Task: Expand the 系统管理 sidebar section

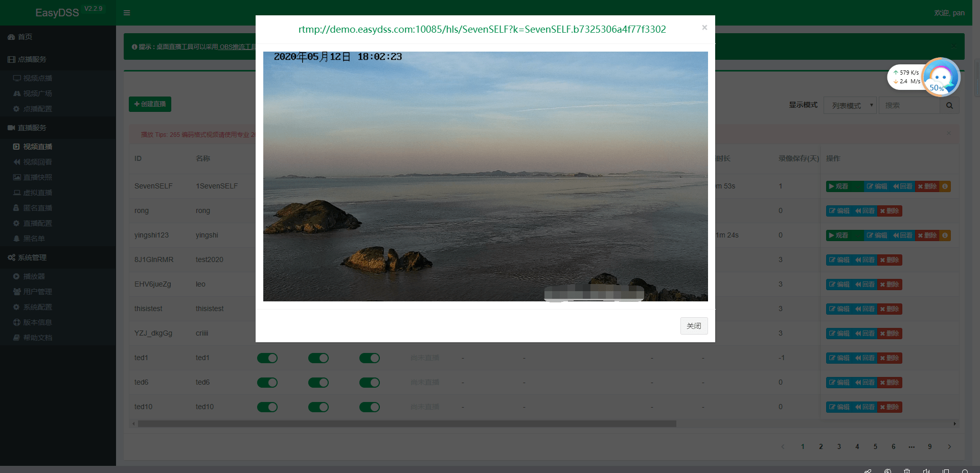Action: click(x=32, y=257)
